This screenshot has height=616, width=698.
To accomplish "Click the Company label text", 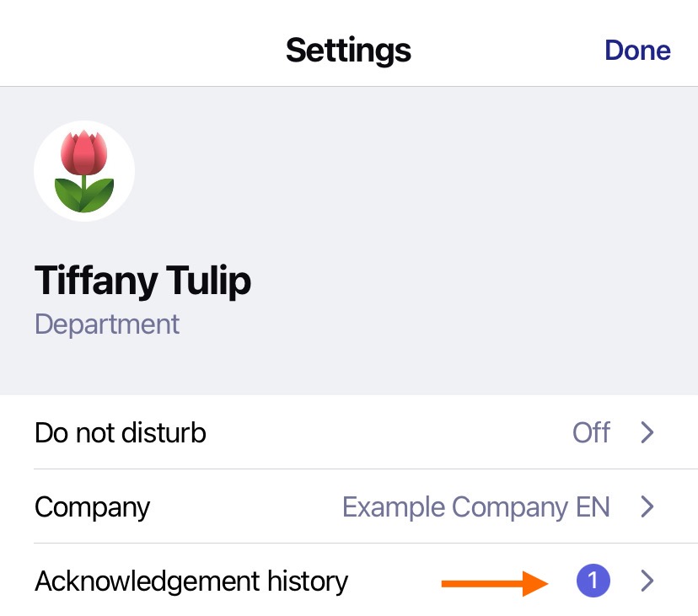I will click(x=92, y=507).
